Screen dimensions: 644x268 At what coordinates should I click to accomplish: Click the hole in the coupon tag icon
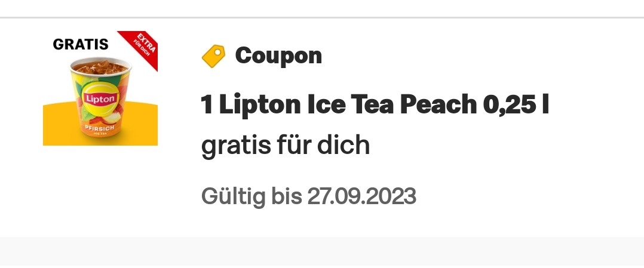point(217,52)
